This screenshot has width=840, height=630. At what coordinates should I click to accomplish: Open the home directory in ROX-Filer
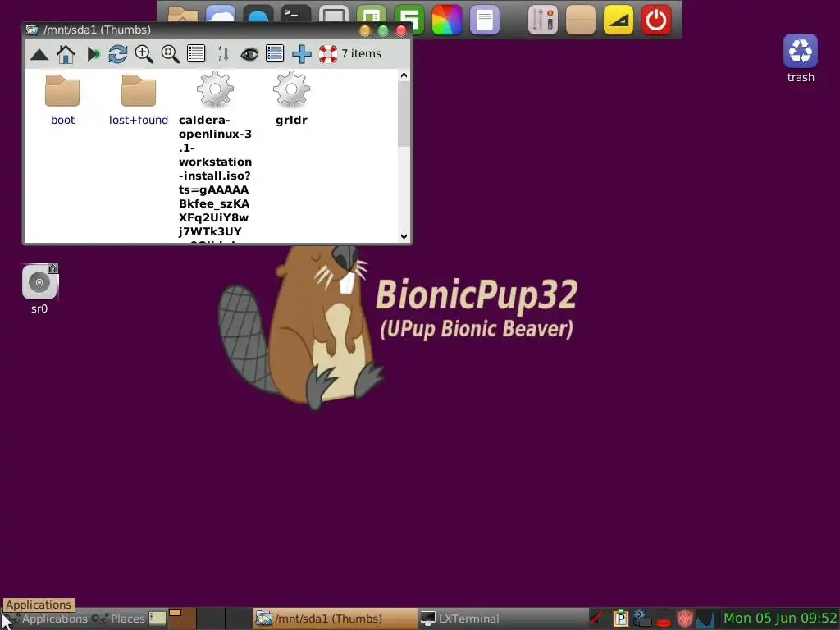tap(66, 54)
